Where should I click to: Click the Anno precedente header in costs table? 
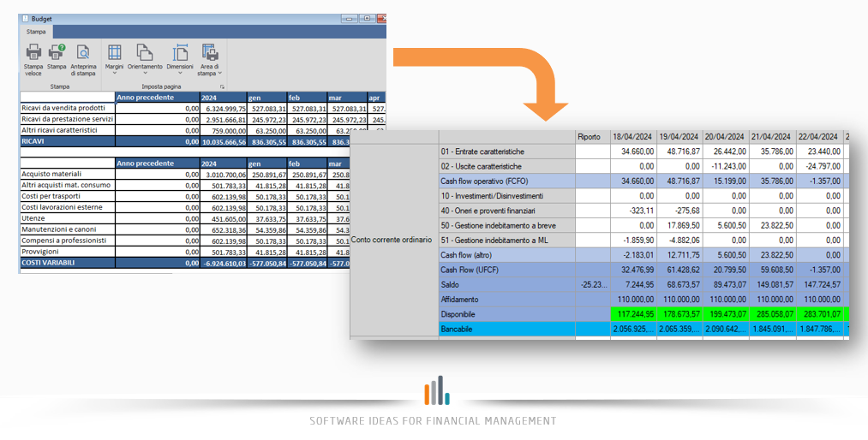[157, 164]
